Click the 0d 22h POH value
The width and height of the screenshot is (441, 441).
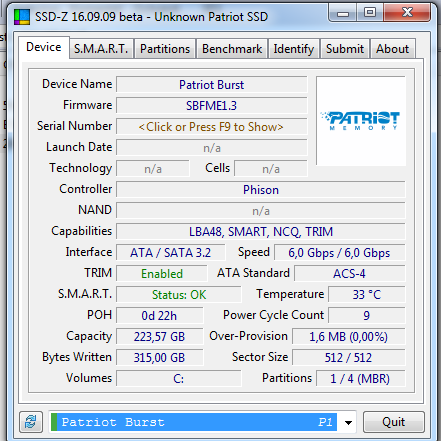159,316
